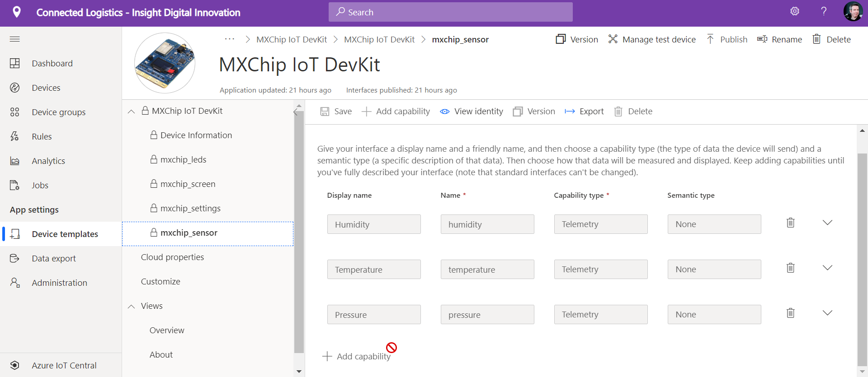Delete the Pressure capability row
Viewport: 868px width, 377px height.
point(790,313)
